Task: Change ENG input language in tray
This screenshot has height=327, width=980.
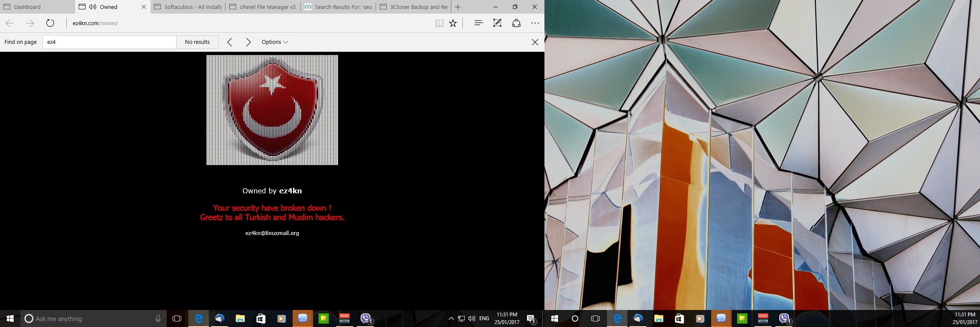Action: point(484,318)
